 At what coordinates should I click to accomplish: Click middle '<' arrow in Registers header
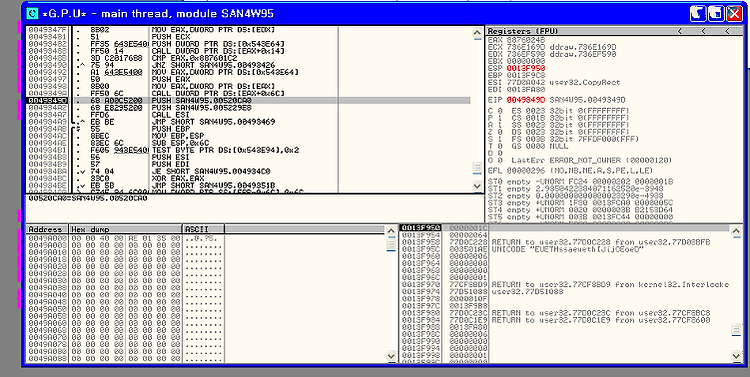703,31
